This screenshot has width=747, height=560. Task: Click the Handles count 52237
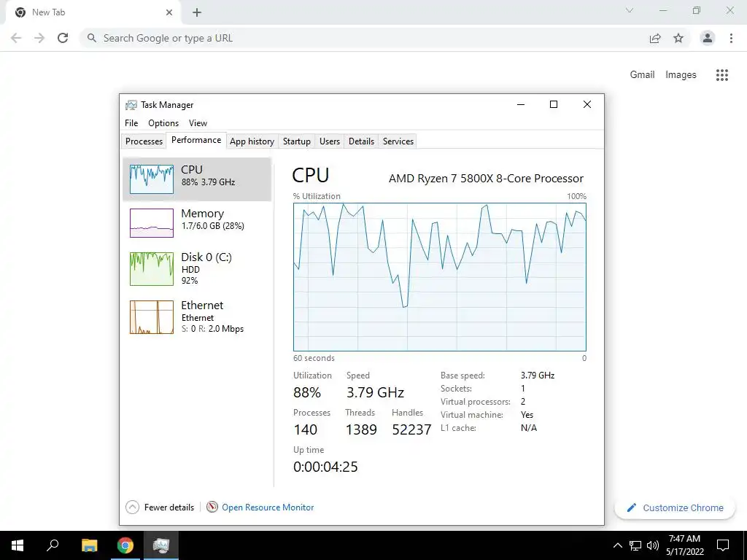coord(411,429)
